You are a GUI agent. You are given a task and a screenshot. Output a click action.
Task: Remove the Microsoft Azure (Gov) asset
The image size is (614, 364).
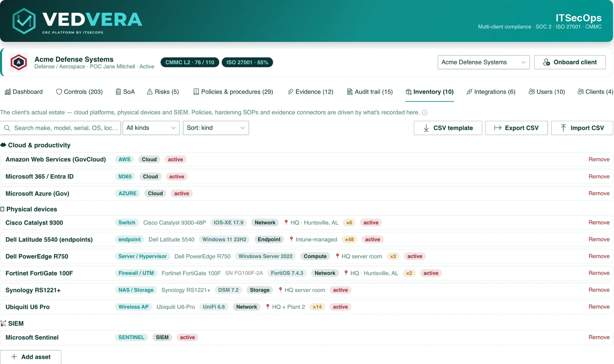pos(599,193)
